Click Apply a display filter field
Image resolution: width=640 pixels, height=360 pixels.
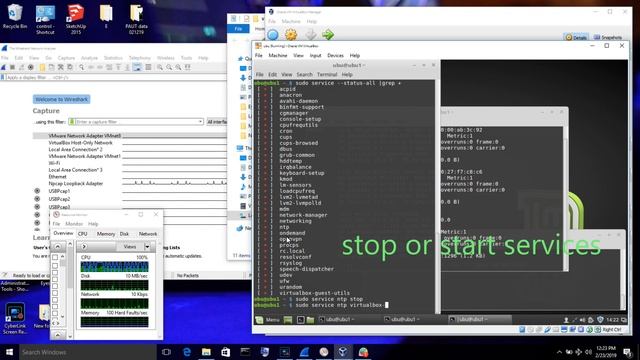[x=116, y=77]
